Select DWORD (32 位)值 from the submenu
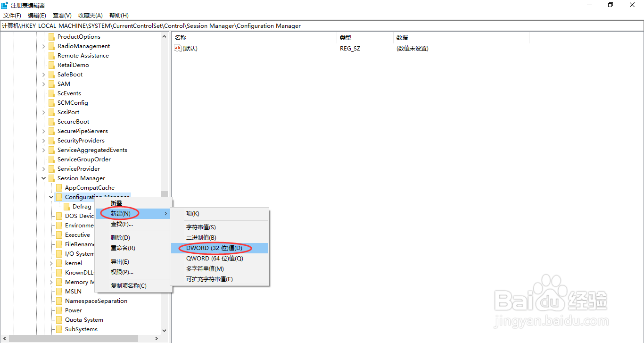The width and height of the screenshot is (644, 343). pos(215,248)
